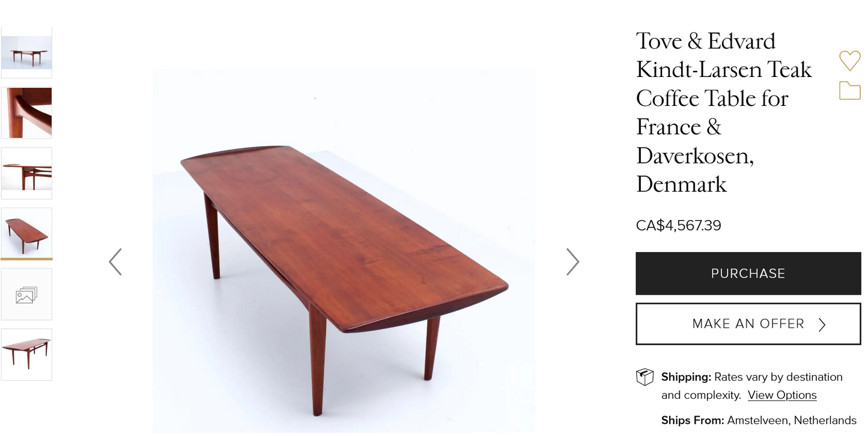The image size is (868, 436).
Task: Click the Kindt-Larsen coffee table title
Action: click(x=724, y=112)
